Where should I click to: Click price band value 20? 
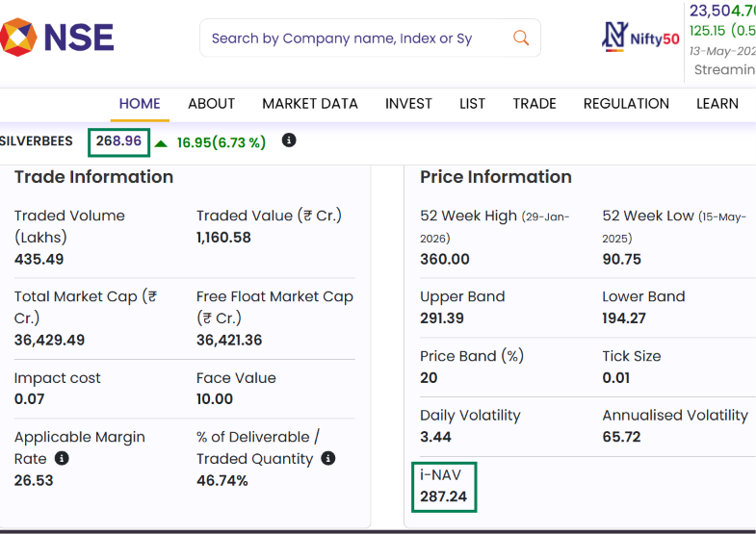pyautogui.click(x=429, y=377)
